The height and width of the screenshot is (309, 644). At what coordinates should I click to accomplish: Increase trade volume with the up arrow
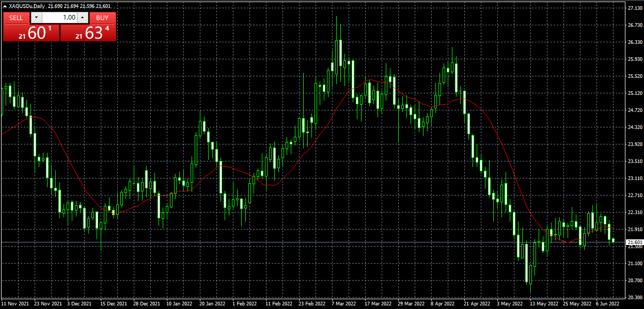click(x=82, y=18)
